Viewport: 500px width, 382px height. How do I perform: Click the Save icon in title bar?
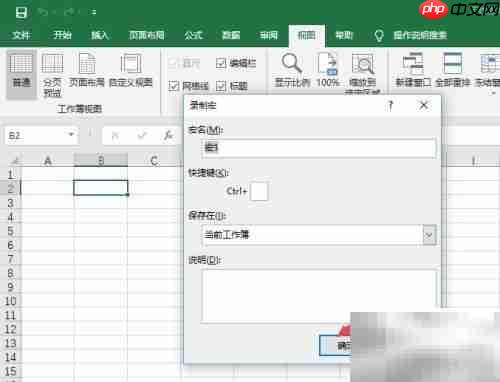pyautogui.click(x=21, y=12)
